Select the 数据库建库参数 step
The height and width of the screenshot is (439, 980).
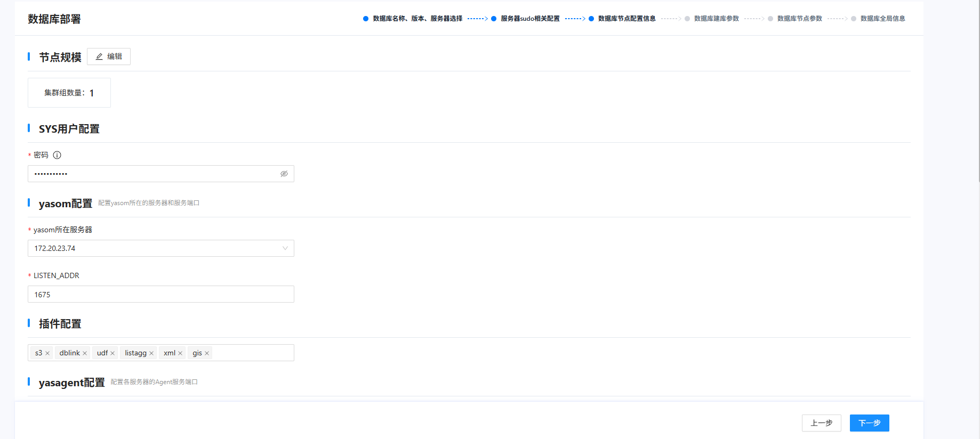click(716, 19)
